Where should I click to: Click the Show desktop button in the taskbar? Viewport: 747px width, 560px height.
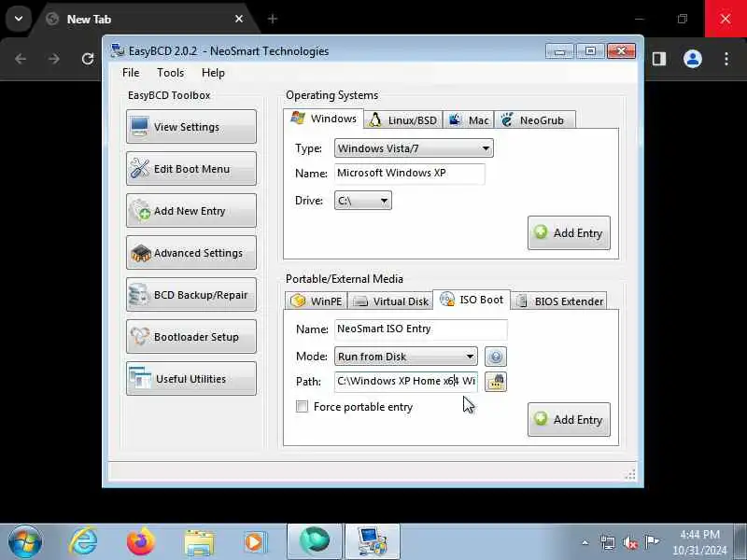tap(740, 542)
